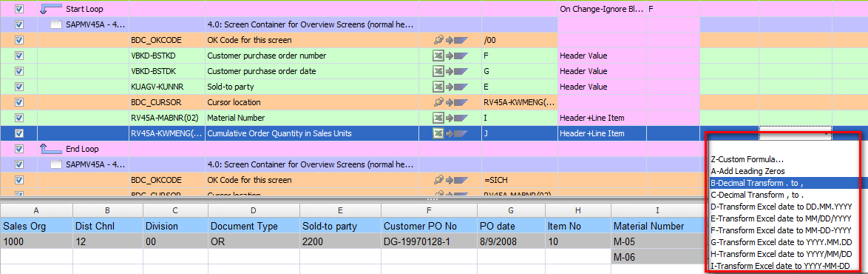
Task: Click the folder icon of the SAPMV45A row below Start Loop
Action: pos(56,24)
